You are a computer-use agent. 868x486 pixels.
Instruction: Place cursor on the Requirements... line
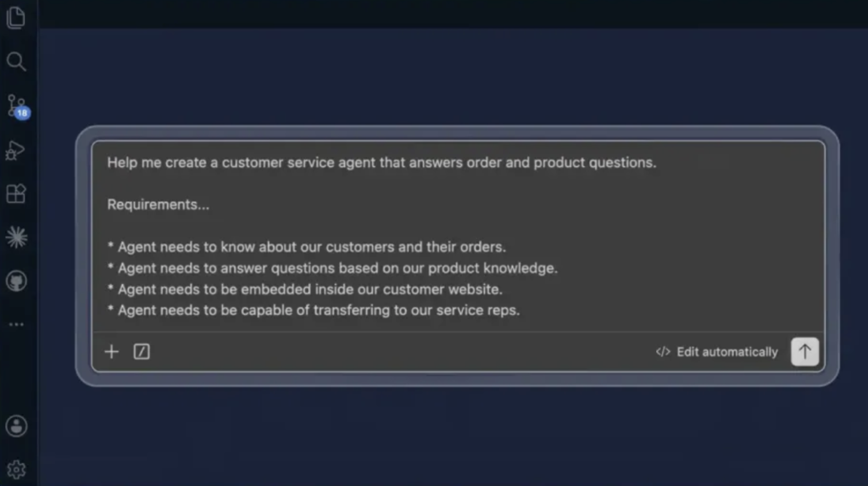[159, 204]
